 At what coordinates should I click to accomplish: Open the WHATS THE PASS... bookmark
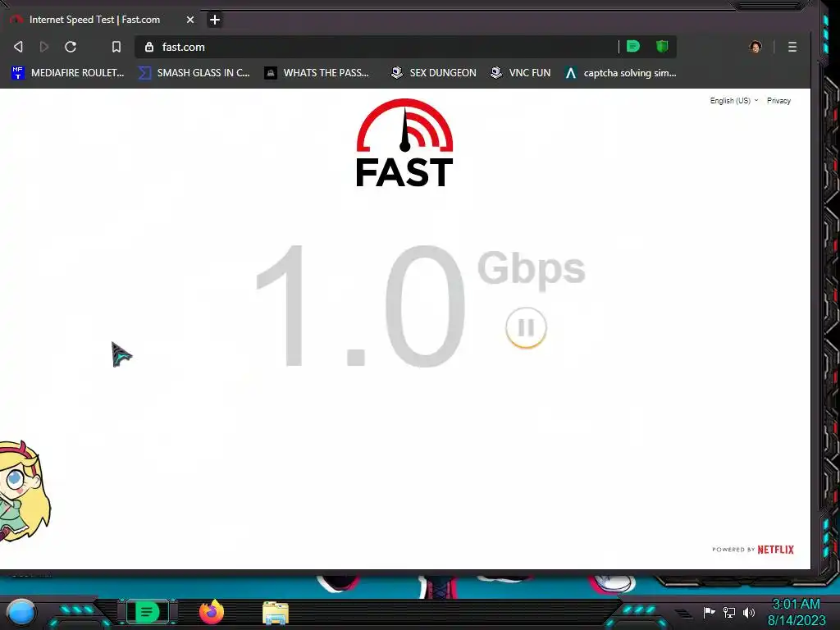tap(317, 73)
